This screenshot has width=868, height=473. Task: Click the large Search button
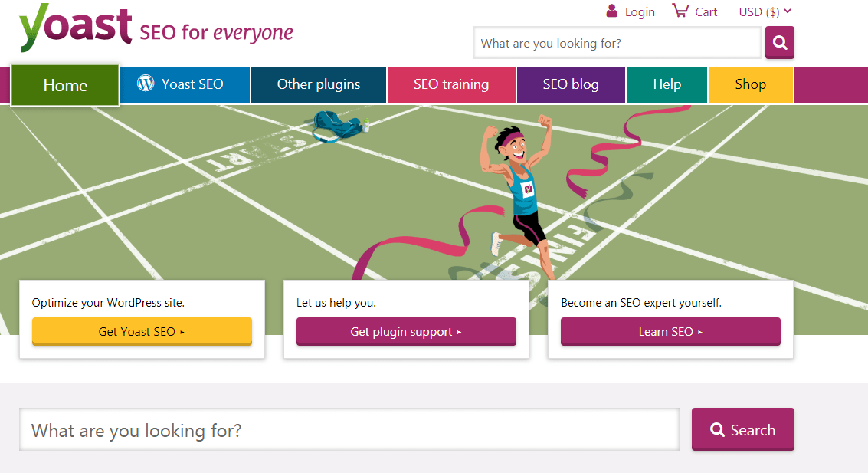pyautogui.click(x=743, y=429)
